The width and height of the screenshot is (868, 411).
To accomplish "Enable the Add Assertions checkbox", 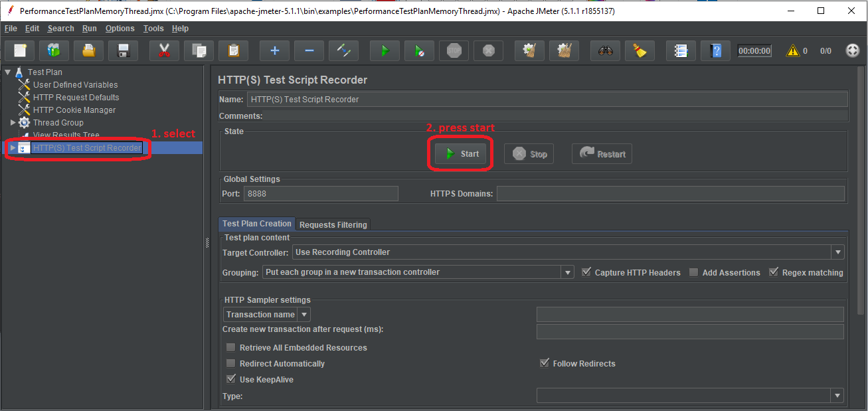I will point(694,272).
